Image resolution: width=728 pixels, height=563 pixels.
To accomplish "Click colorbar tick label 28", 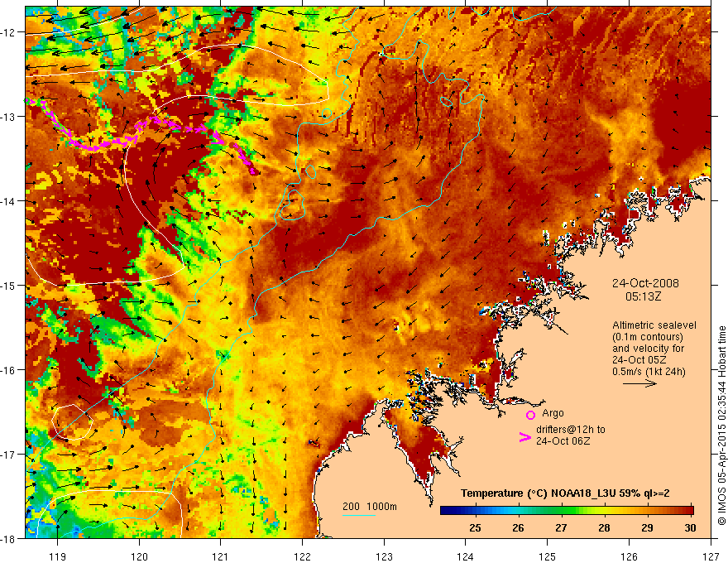I will pos(604,527).
